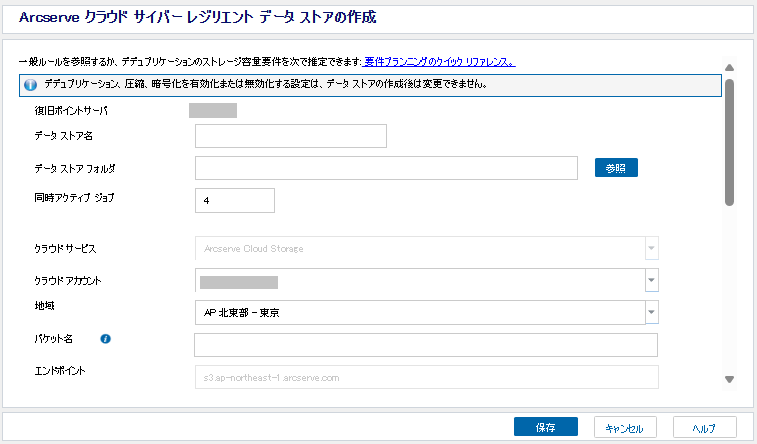Select the 同時アクティブ ジョブ value field
Image resolution: width=757 pixels, height=444 pixels.
click(234, 200)
